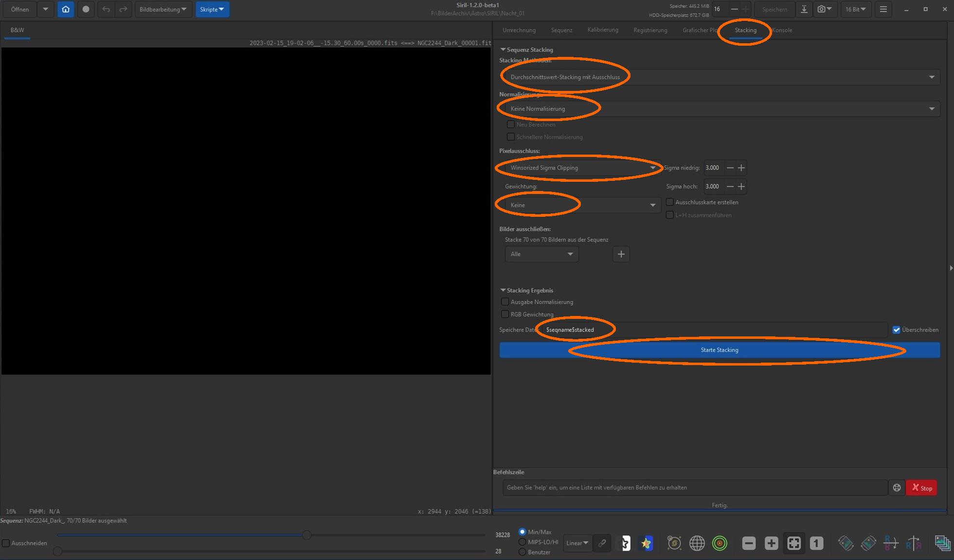Click the Starte Stacking button

(720, 350)
